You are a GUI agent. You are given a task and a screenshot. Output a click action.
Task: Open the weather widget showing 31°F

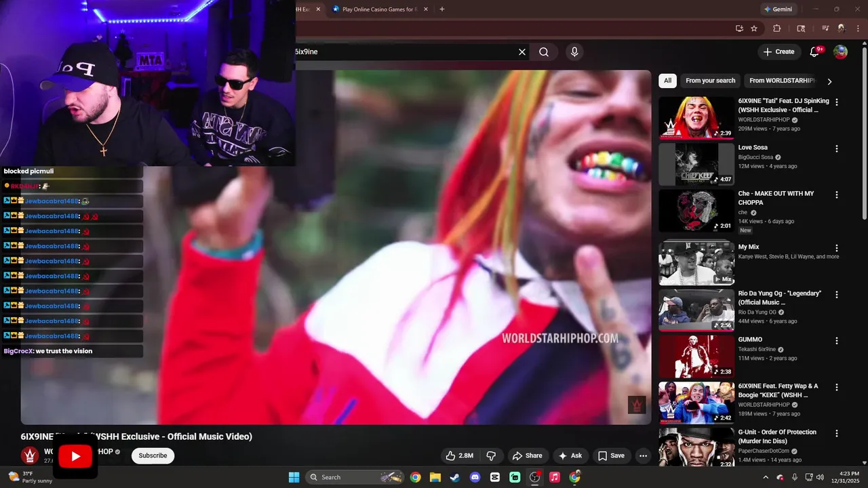(x=30, y=477)
